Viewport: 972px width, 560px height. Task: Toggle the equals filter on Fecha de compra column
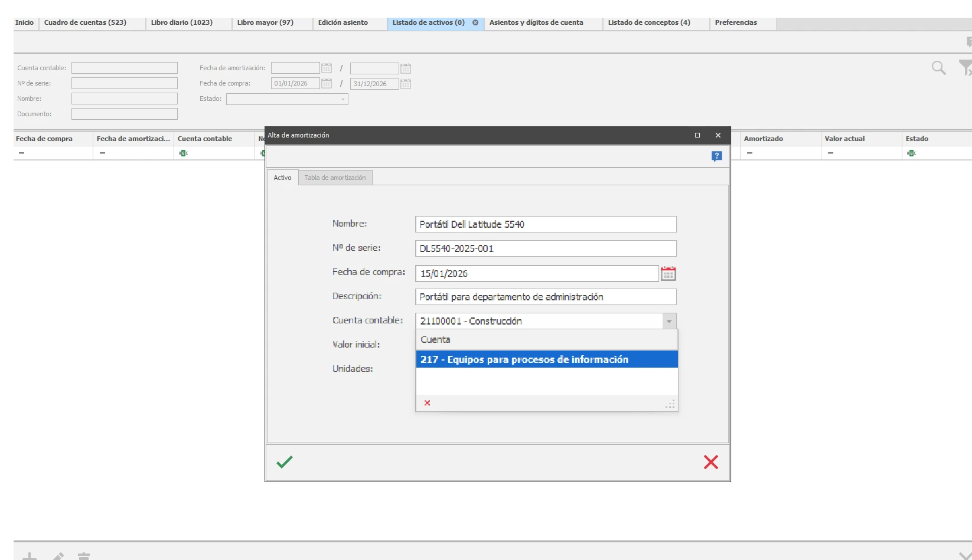(x=22, y=153)
